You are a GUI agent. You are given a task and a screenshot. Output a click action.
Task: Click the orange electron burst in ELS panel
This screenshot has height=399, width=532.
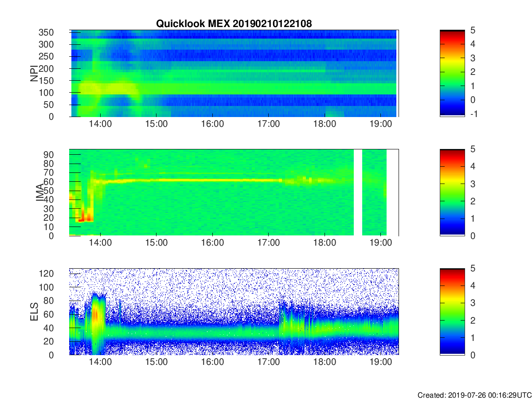pyautogui.click(x=95, y=316)
